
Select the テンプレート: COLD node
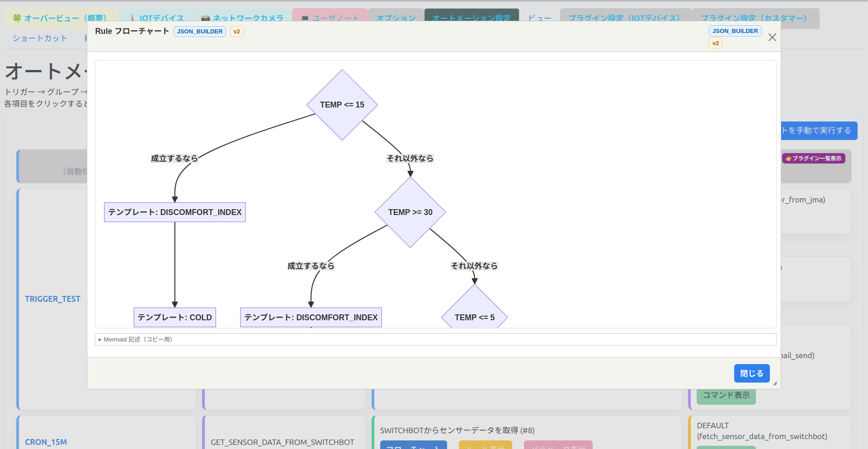[x=175, y=318]
